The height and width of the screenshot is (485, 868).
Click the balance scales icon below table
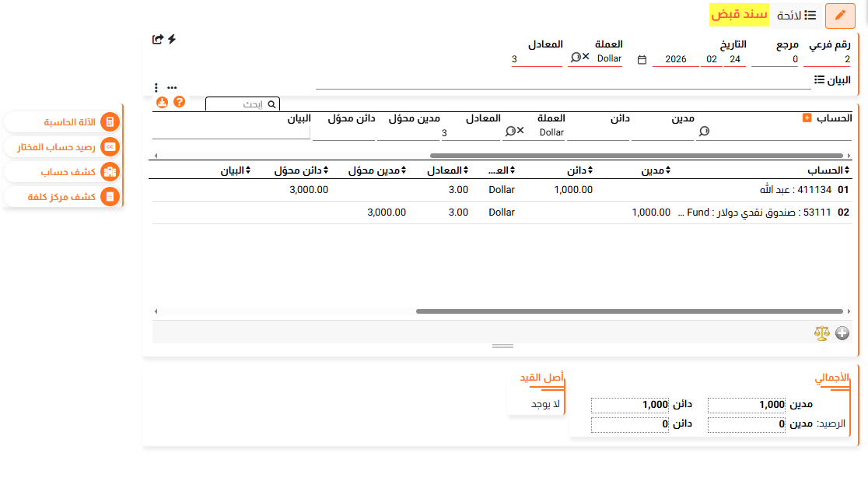click(822, 333)
